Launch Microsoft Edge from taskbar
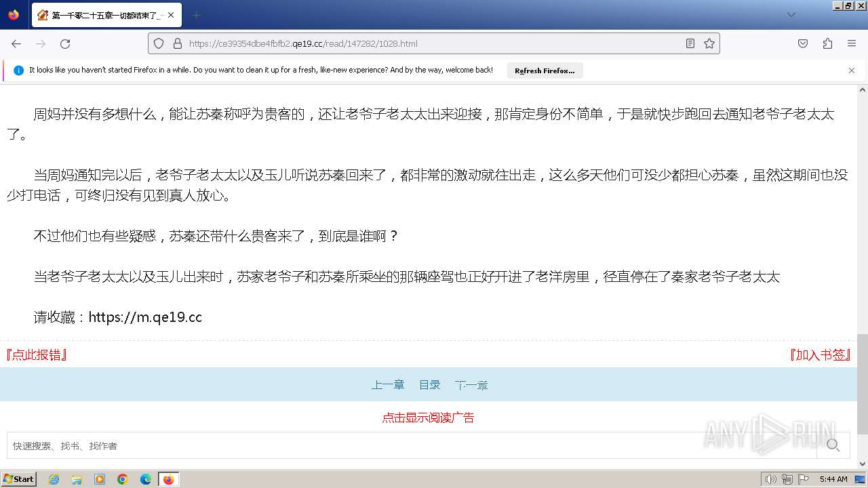 146,479
